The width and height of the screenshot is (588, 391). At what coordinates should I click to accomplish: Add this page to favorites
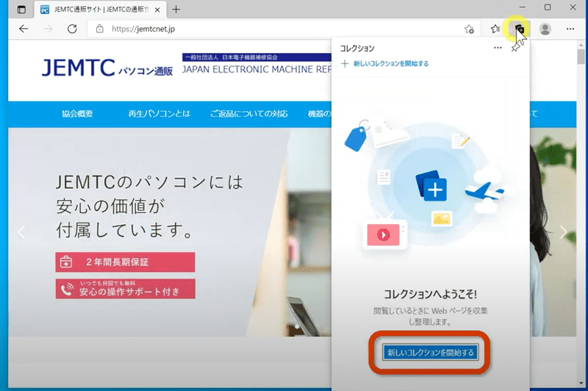[x=469, y=29]
